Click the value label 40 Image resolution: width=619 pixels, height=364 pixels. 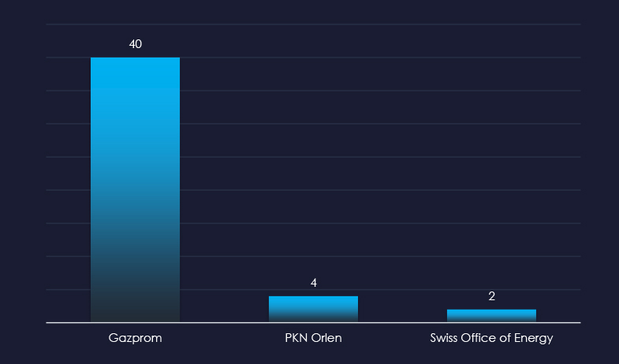click(x=136, y=44)
